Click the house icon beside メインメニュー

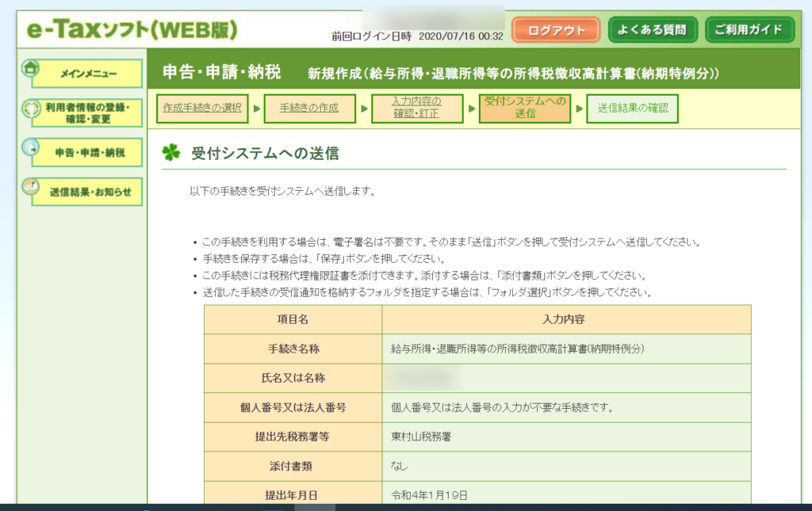pos(31,69)
